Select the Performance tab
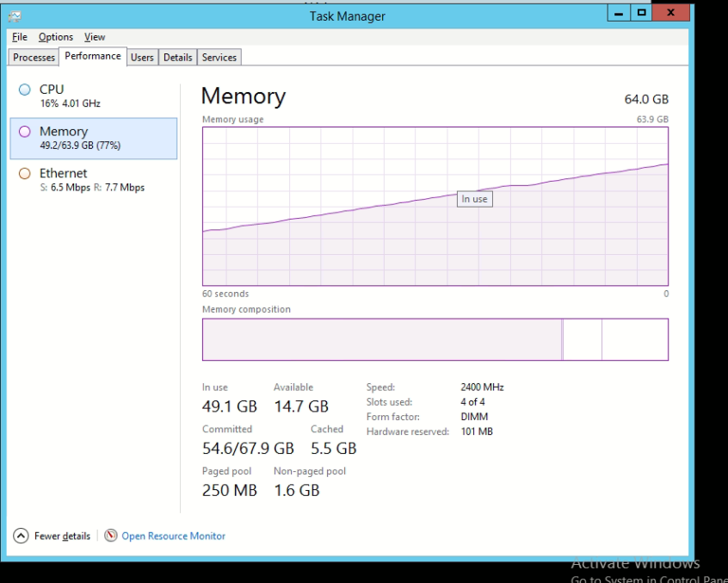This screenshot has width=728, height=583. pyautogui.click(x=93, y=56)
